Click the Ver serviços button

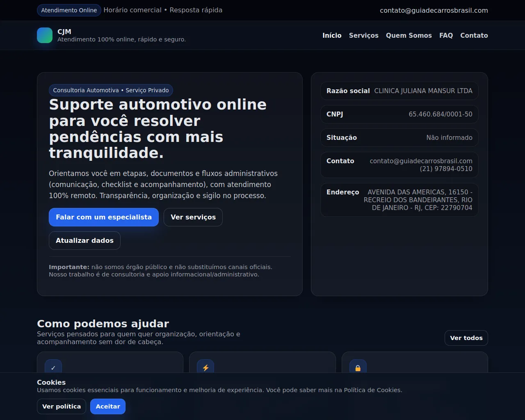193,217
